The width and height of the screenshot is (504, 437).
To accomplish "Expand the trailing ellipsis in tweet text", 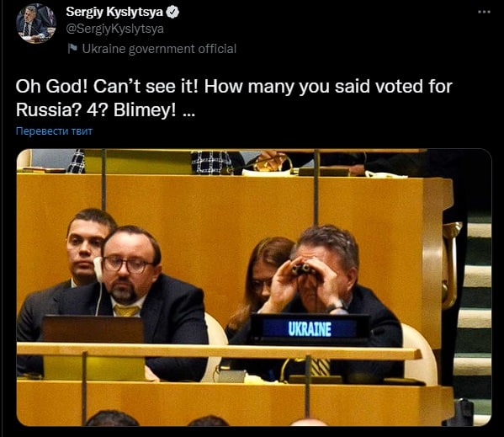I will coord(188,111).
